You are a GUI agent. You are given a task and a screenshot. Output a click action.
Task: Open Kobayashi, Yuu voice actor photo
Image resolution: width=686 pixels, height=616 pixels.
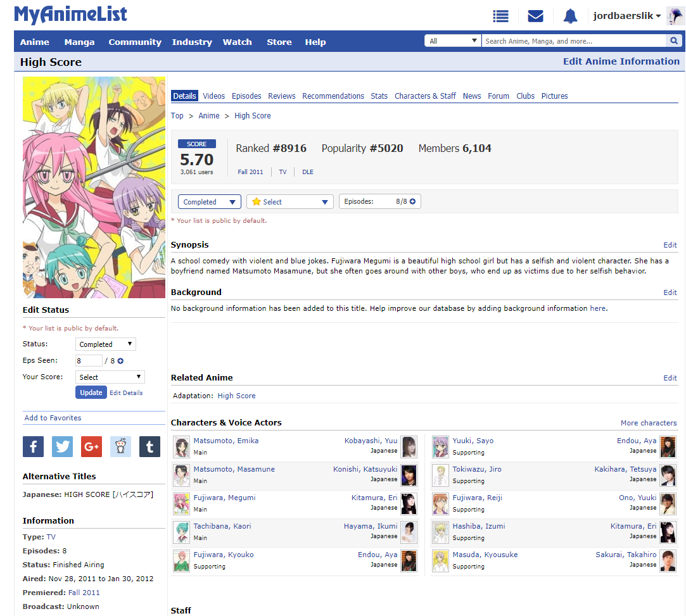coord(409,447)
